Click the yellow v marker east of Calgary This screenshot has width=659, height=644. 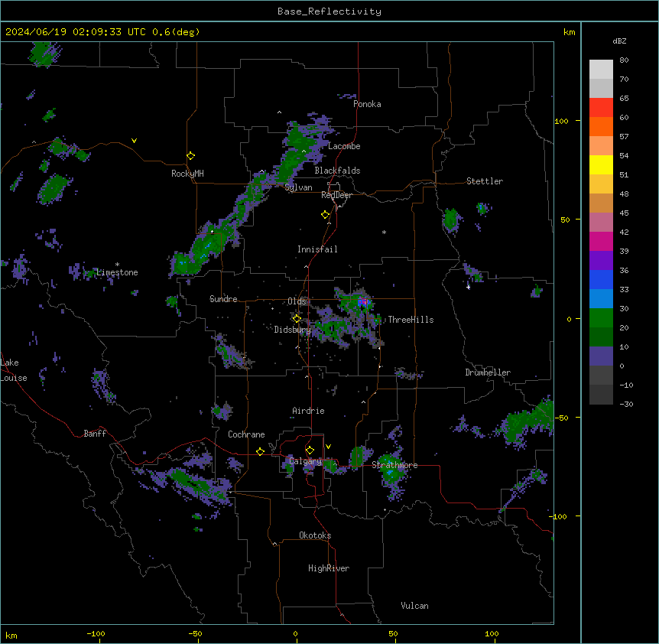tap(328, 447)
